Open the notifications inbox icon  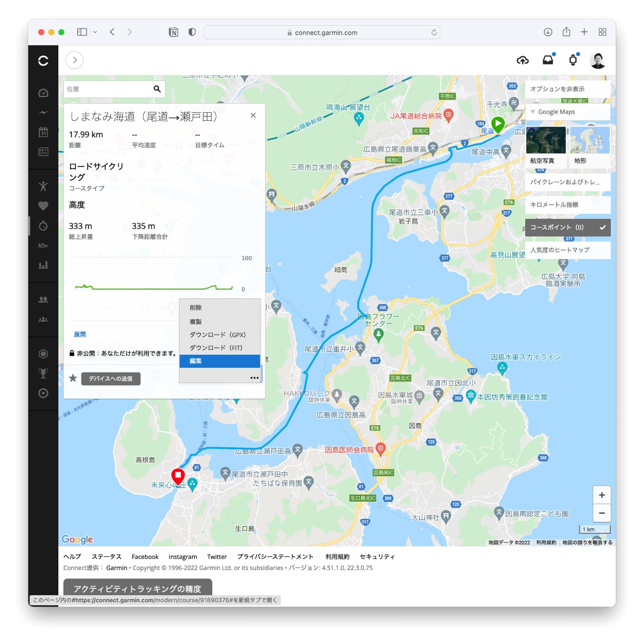[548, 60]
